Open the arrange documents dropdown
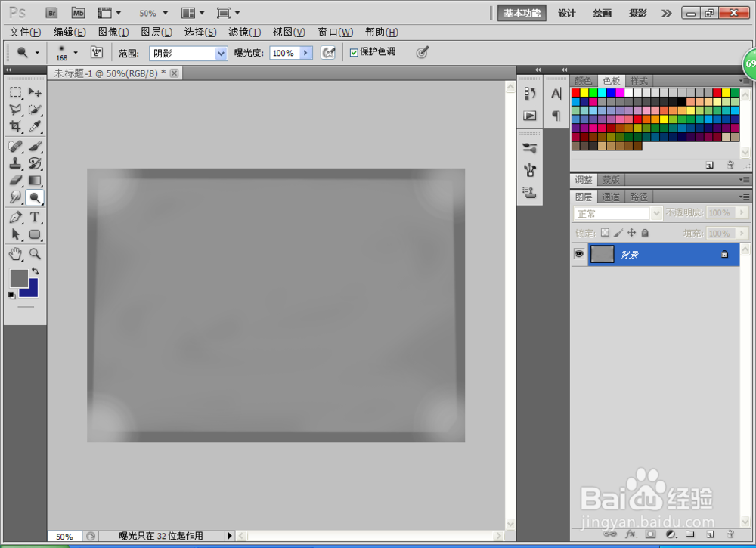The image size is (756, 548). coord(193,13)
